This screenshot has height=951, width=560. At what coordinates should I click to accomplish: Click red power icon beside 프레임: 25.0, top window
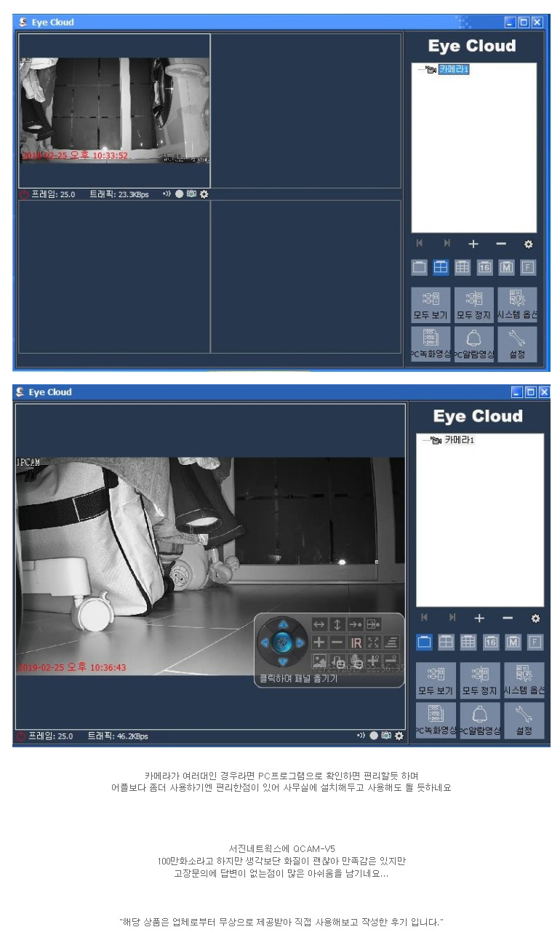point(23,194)
